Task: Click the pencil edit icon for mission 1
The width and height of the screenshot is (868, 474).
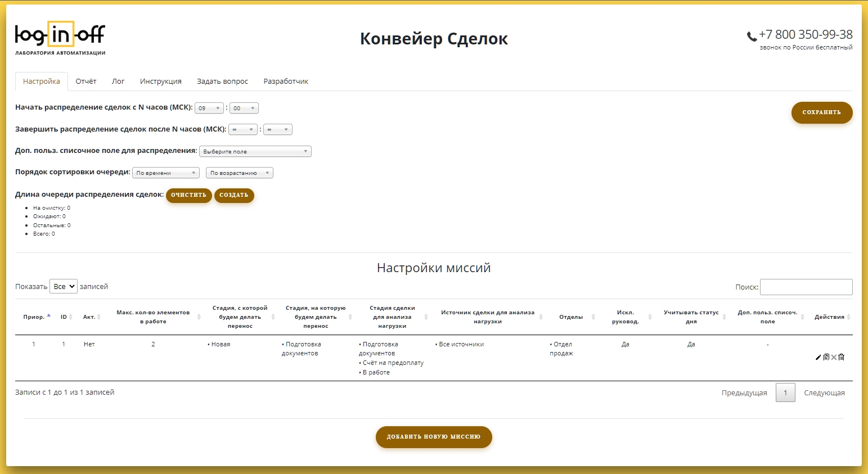Action: (x=818, y=357)
